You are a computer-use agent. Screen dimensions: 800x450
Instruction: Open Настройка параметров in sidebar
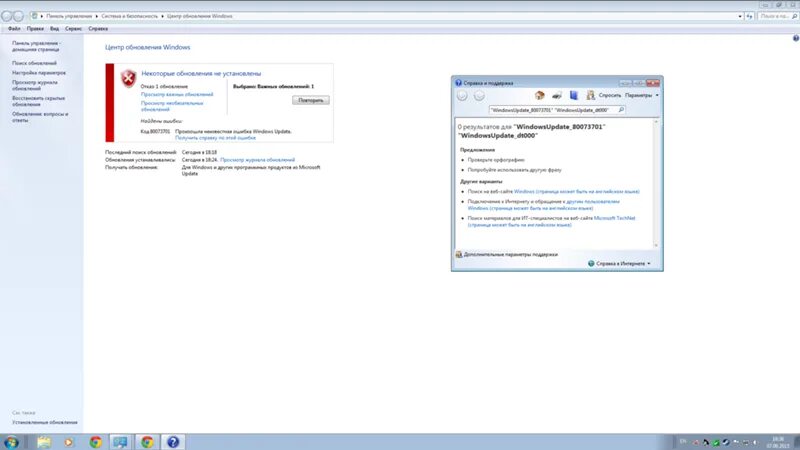pyautogui.click(x=39, y=73)
